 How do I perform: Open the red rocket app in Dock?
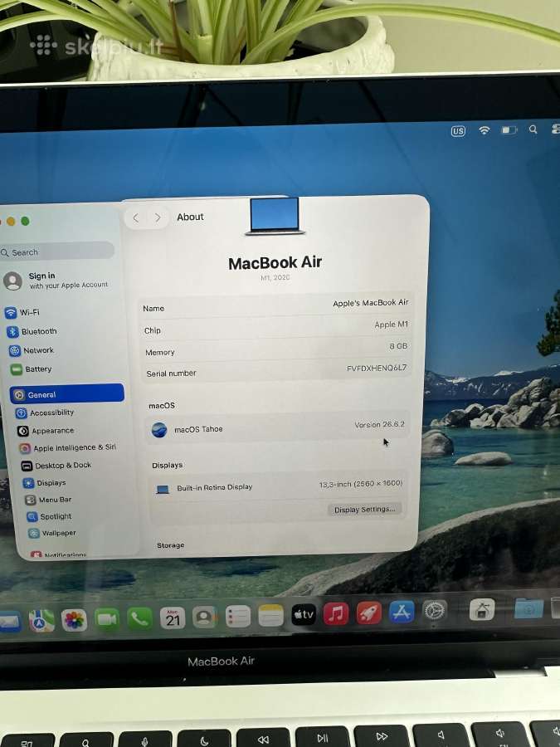[369, 613]
